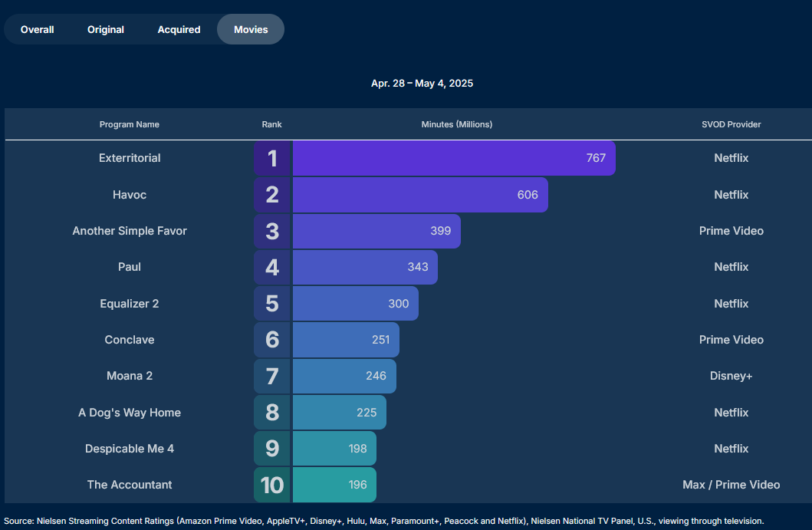Click the Disney+ provider label

[x=731, y=376]
